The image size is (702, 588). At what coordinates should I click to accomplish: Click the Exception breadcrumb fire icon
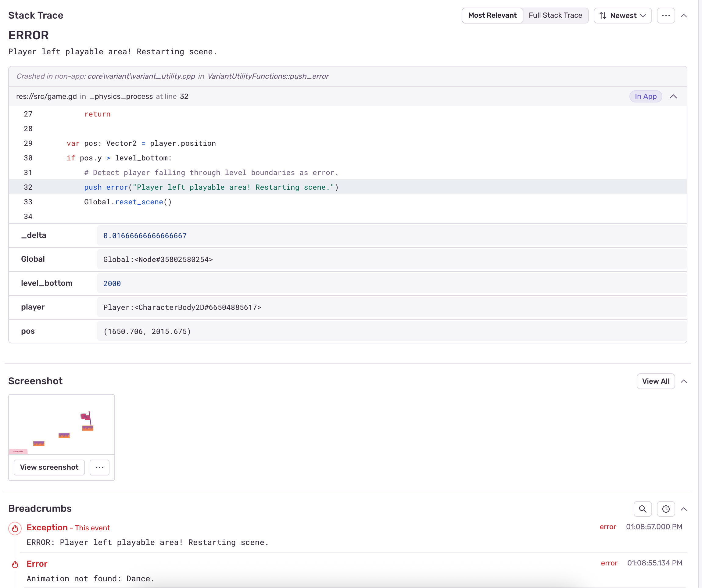tap(15, 528)
